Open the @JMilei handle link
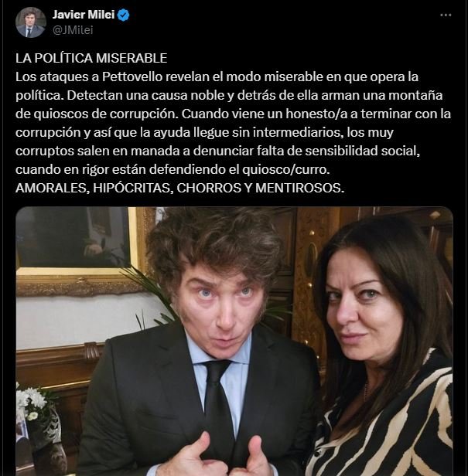Screen dimensions: 468x476 73,30
